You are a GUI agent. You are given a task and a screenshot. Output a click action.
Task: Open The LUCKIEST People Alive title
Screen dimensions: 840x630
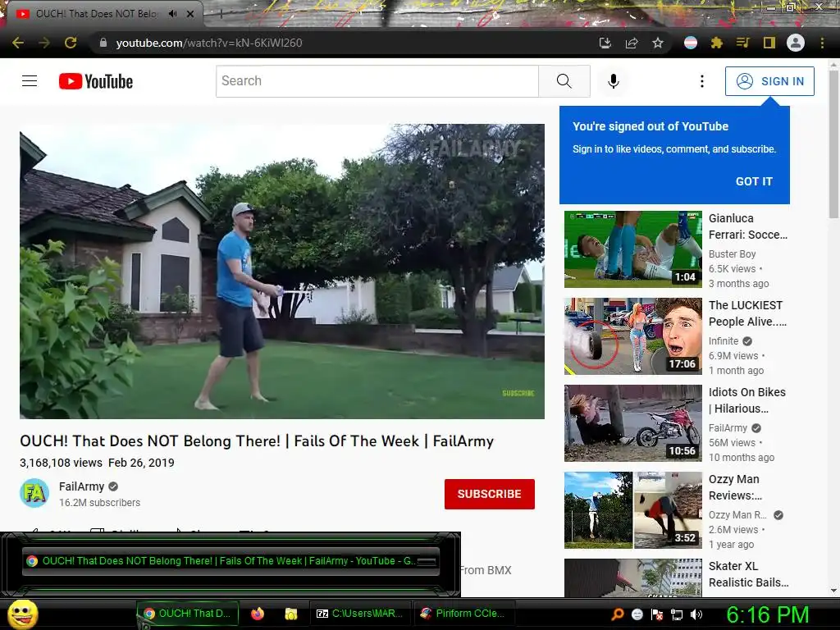[x=747, y=313]
